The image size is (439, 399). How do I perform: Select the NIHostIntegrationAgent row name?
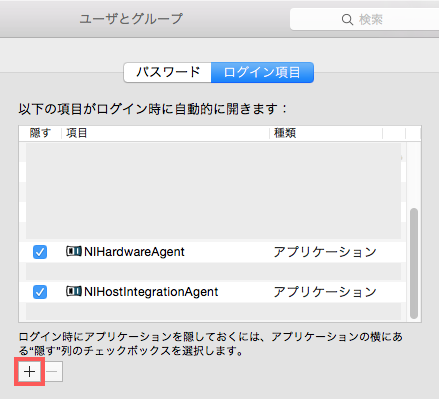pos(151,292)
